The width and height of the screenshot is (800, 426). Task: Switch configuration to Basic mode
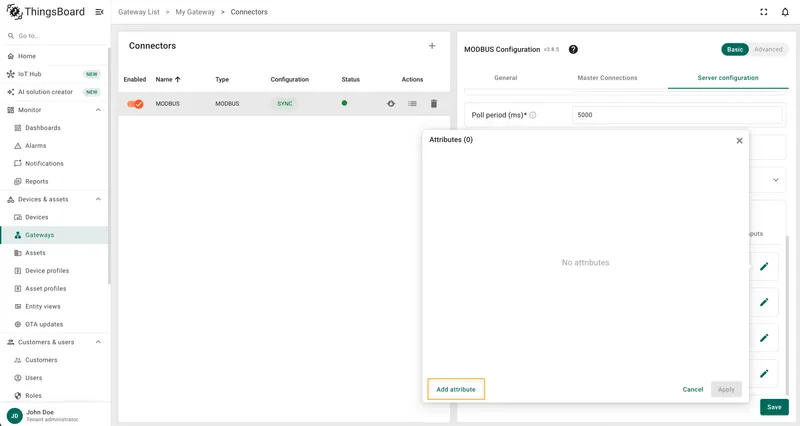click(x=735, y=49)
